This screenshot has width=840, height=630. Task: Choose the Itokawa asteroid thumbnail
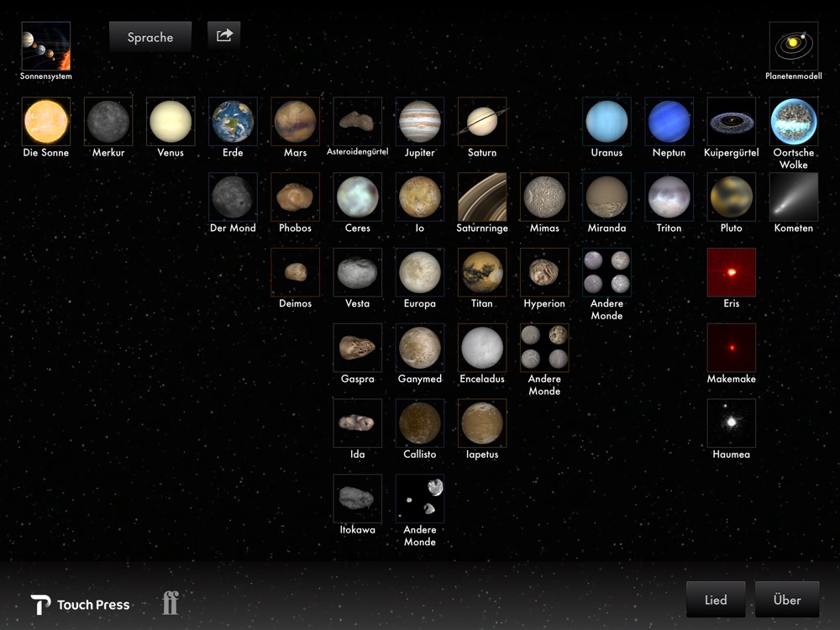click(358, 499)
